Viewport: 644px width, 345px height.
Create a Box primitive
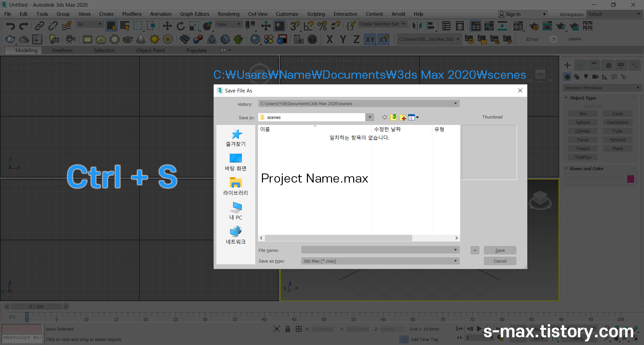pyautogui.click(x=583, y=114)
